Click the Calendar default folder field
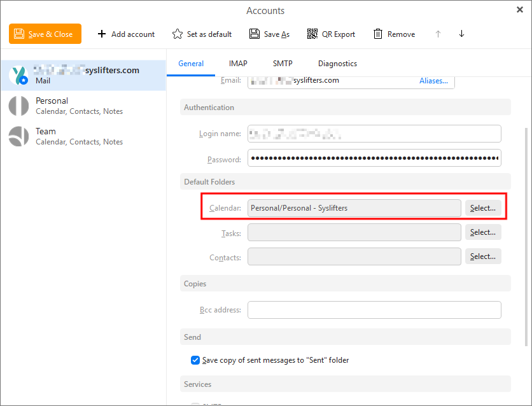The width and height of the screenshot is (532, 406). (354, 208)
